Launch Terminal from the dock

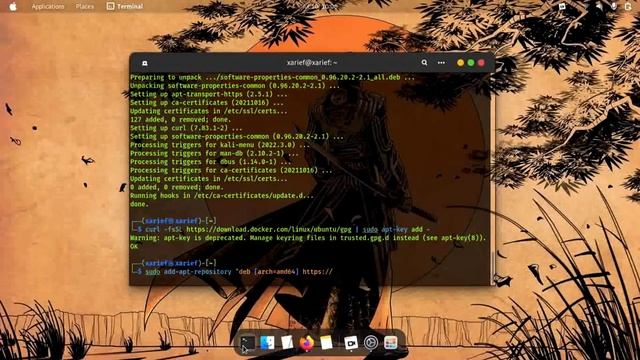point(247,342)
